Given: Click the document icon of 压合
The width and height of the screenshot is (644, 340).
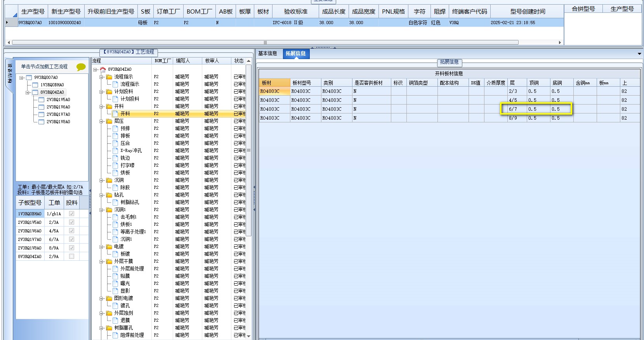Looking at the screenshot, I should point(115,143).
